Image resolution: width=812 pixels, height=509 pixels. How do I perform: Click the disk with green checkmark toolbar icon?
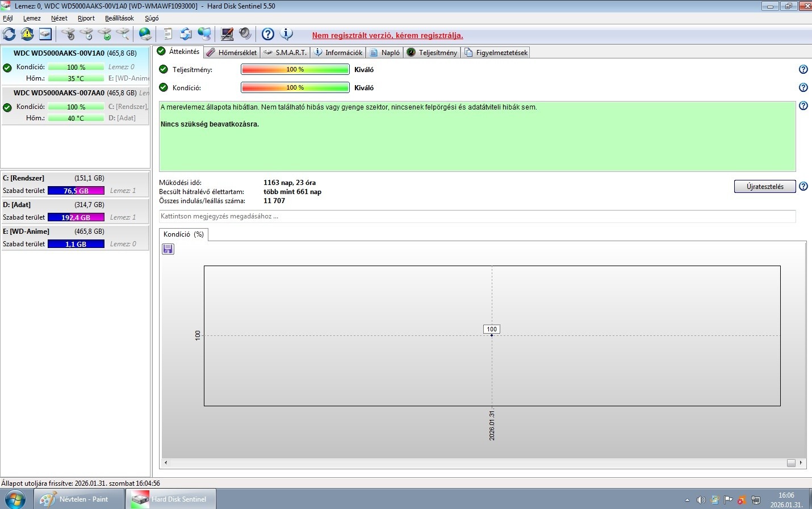point(104,34)
